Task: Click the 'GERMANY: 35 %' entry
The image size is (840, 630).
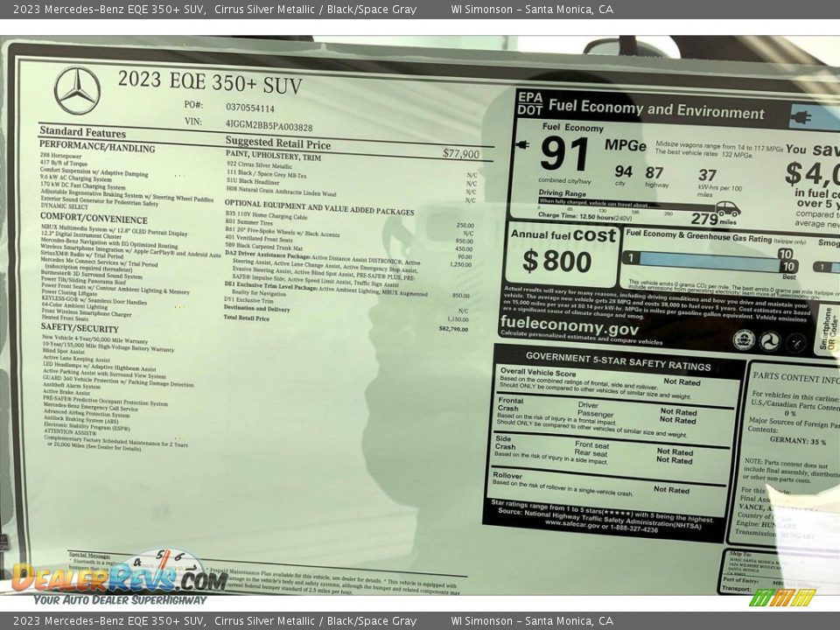Action: [798, 441]
